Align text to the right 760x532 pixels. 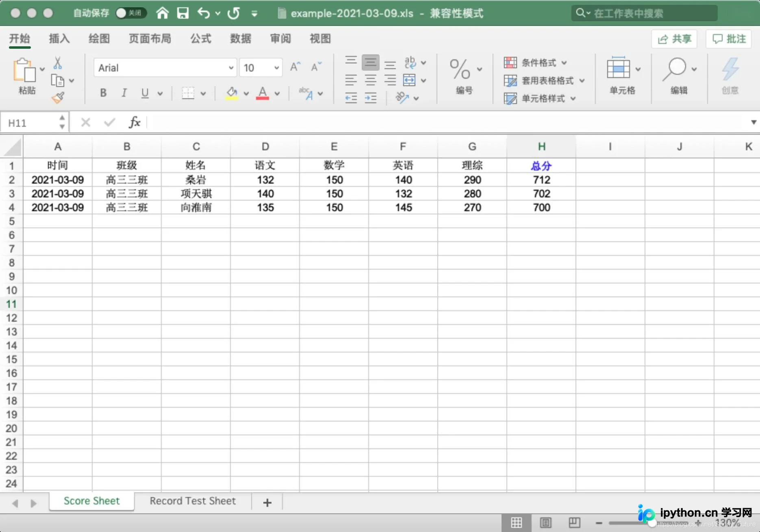390,80
